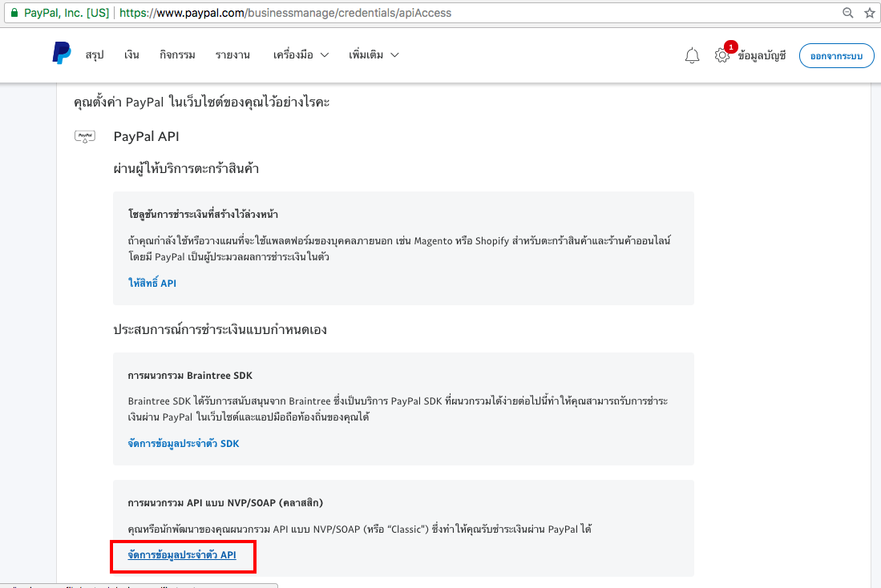The height and width of the screenshot is (588, 881).
Task: Expand the เครื่องมือ dropdown menu
Action: (301, 54)
